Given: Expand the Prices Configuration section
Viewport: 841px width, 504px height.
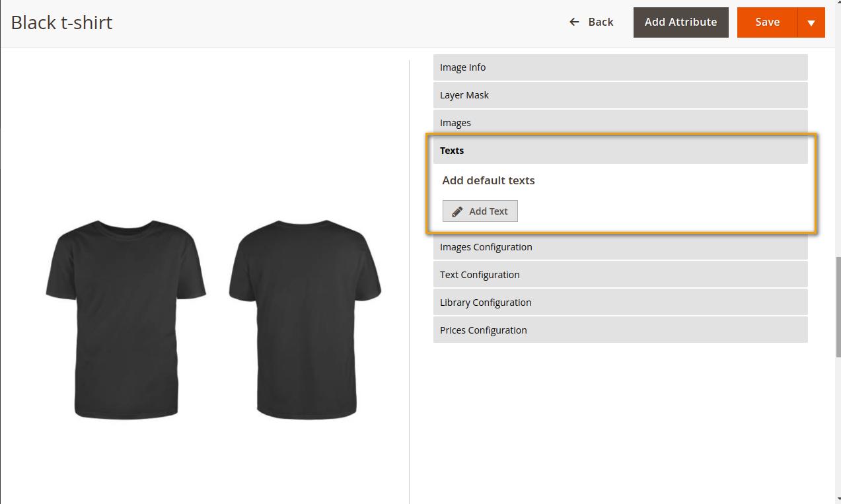Looking at the screenshot, I should 620,330.
